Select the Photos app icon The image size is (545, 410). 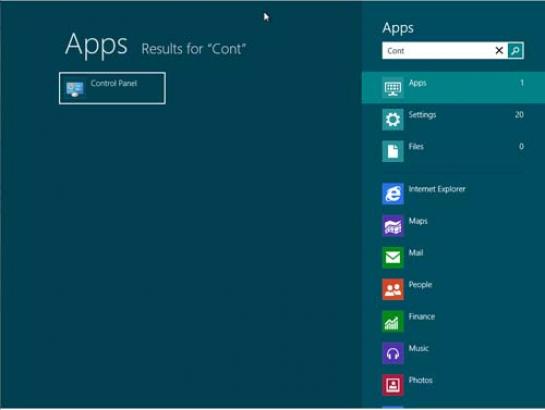click(393, 385)
